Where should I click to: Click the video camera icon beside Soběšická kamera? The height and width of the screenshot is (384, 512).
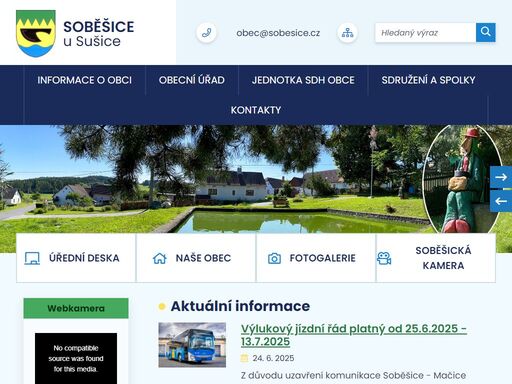point(384,258)
